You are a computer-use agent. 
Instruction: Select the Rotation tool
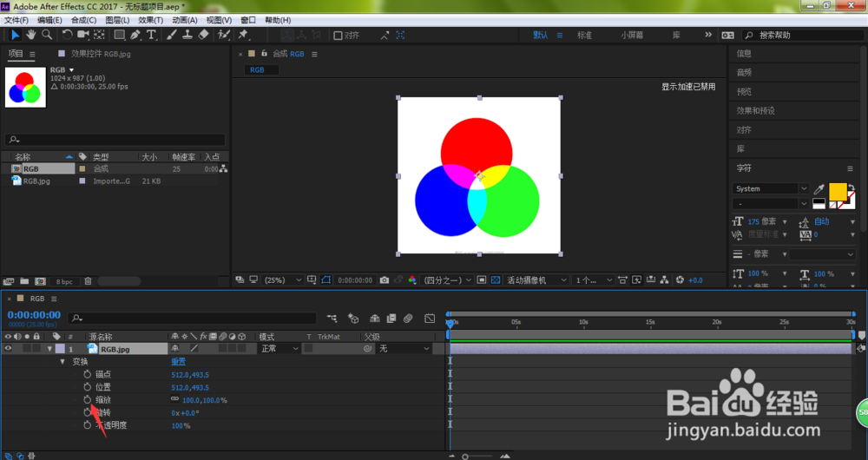[67, 35]
